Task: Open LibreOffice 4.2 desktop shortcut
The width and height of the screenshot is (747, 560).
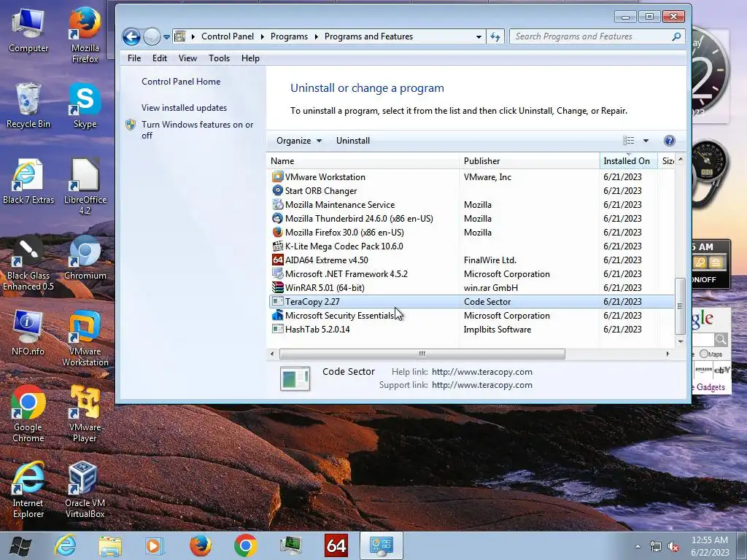Action: (85, 187)
